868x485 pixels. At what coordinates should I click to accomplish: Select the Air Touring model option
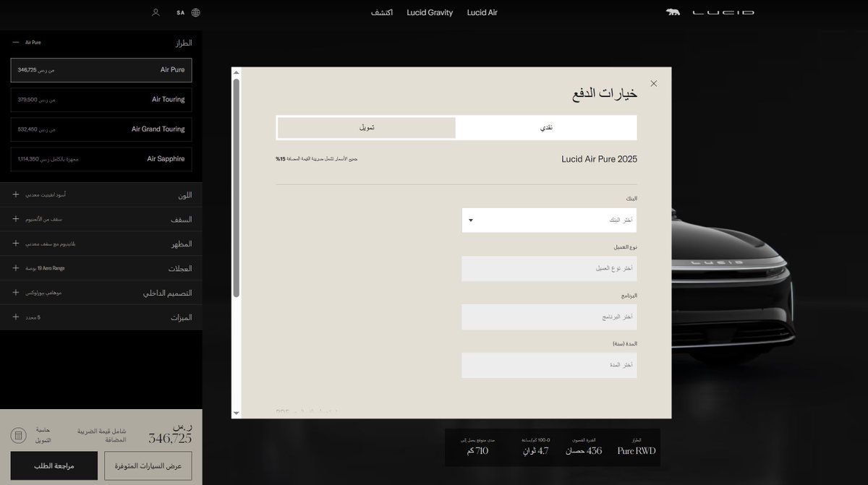pos(101,100)
